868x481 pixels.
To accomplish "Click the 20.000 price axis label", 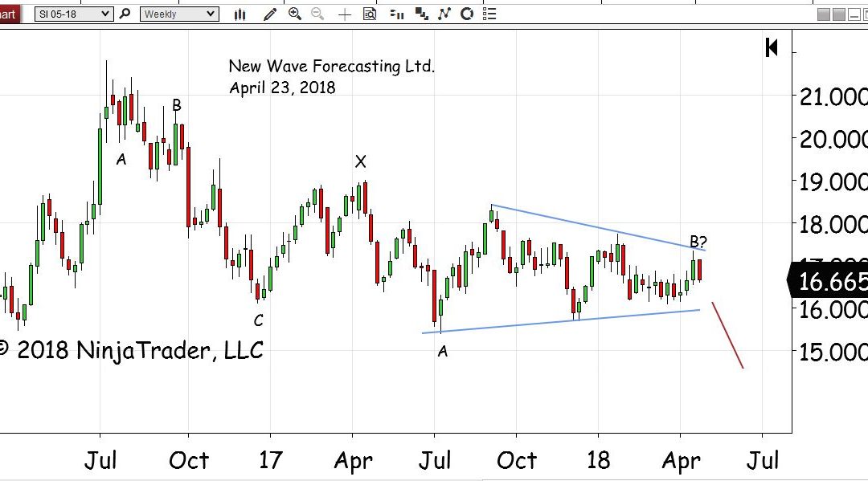I will 833,140.
